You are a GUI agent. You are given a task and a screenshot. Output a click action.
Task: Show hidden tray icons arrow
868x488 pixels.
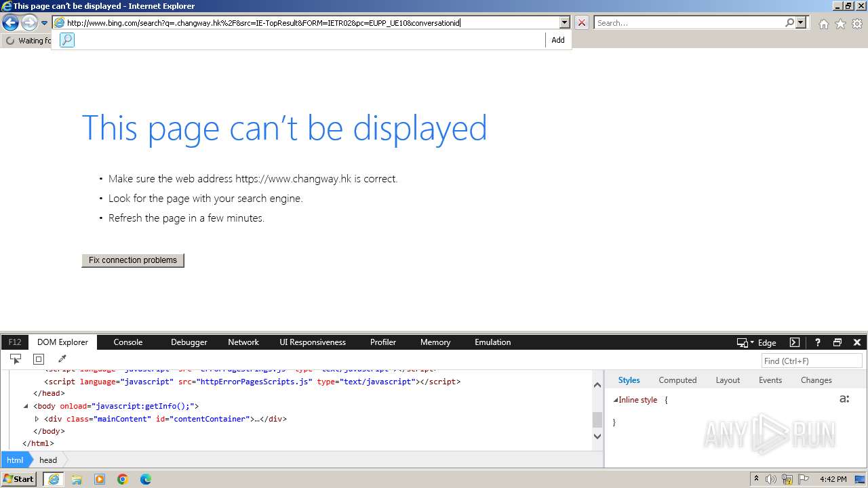[756, 479]
